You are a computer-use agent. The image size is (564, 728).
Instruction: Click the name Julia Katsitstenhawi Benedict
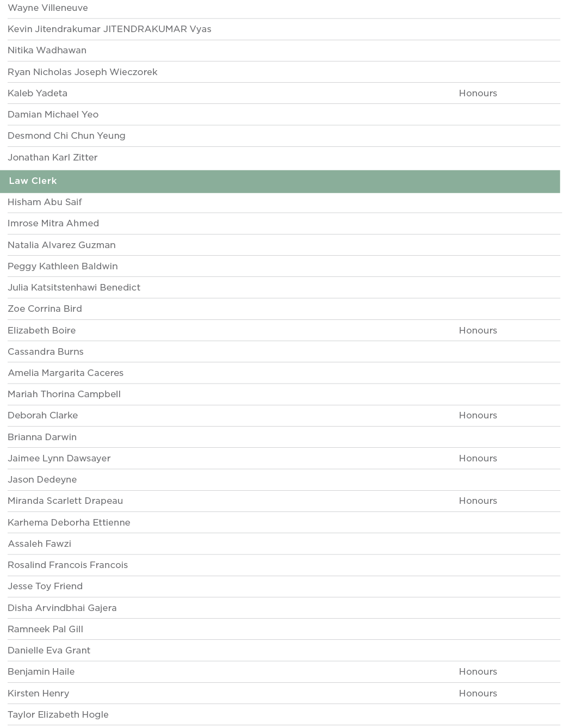click(x=74, y=288)
